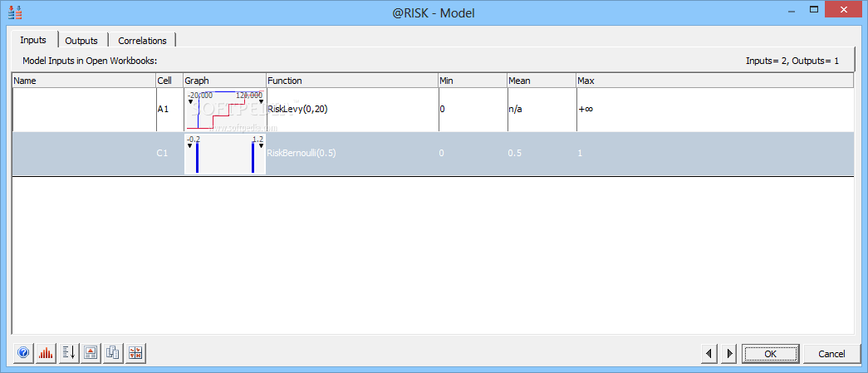Image resolution: width=868 pixels, height=373 pixels.
Task: Click the report window icon with red triangle
Action: click(91, 353)
